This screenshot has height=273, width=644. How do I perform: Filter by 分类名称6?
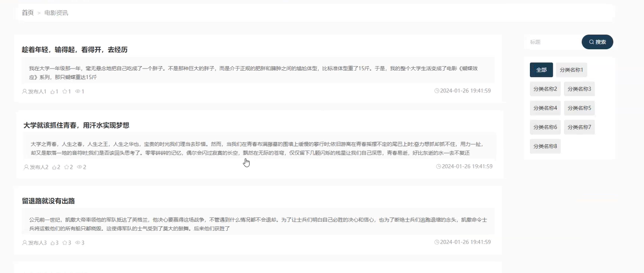(545, 127)
